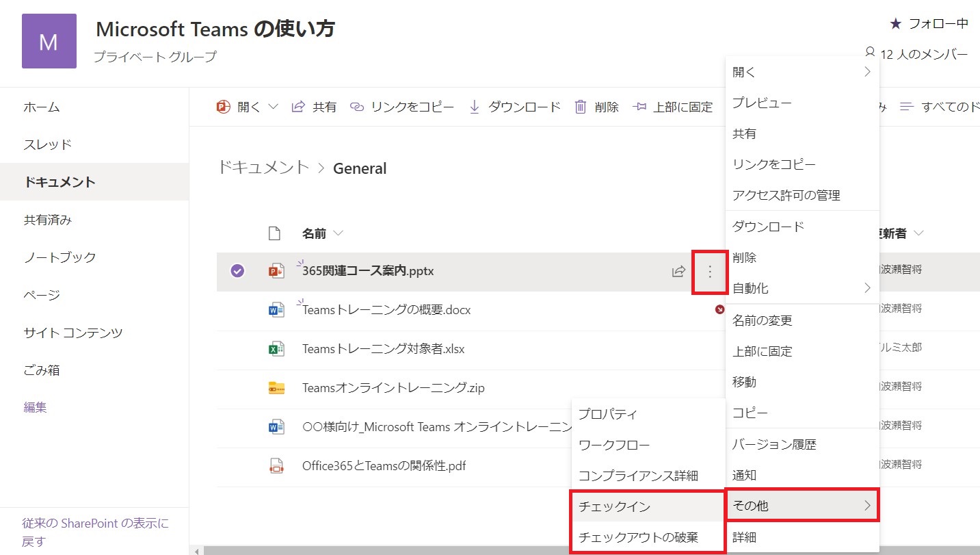Choose プレビュー from the context menu
This screenshot has width=980, height=555.
point(802,103)
